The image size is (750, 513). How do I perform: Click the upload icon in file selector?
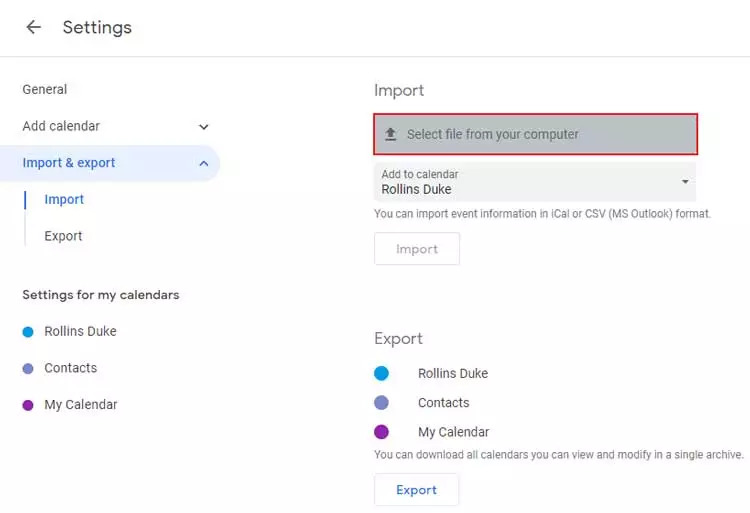coord(391,134)
